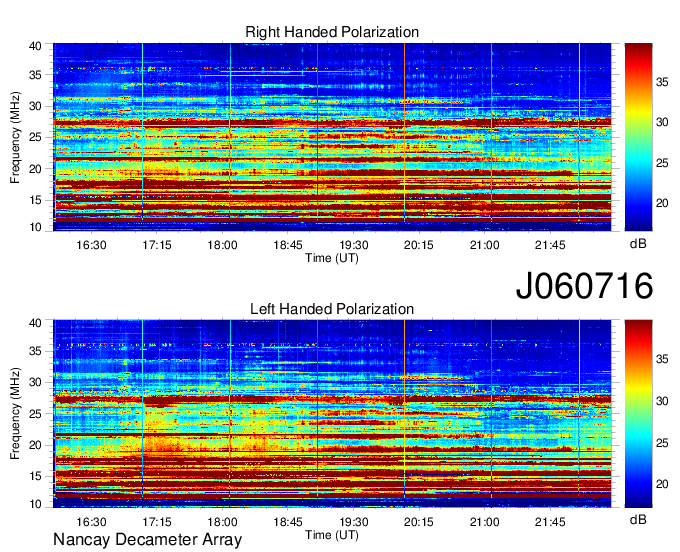This screenshot has height=552, width=680.
Task: Click the 21:45 time tick under the bottom plot
Action: pos(550,522)
